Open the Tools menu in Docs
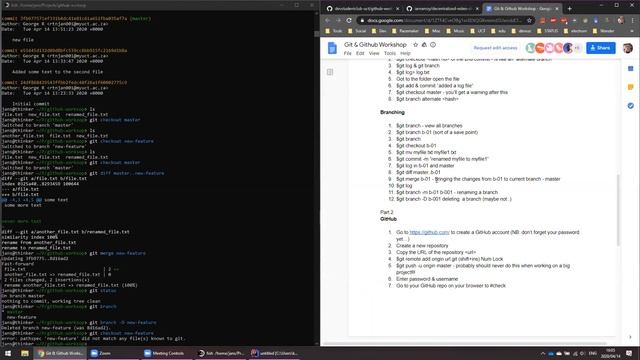Image resolution: width=640 pixels, height=360 pixels. pos(390,53)
